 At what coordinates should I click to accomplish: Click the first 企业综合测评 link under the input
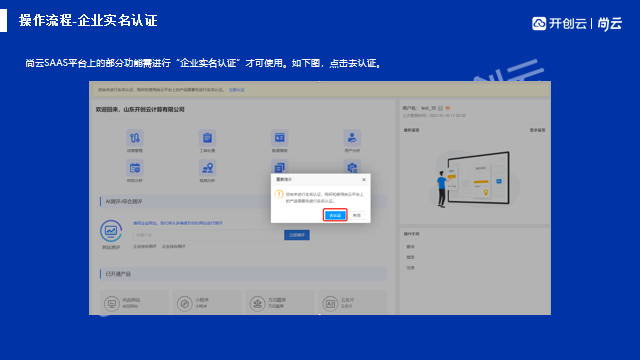[x=145, y=247]
